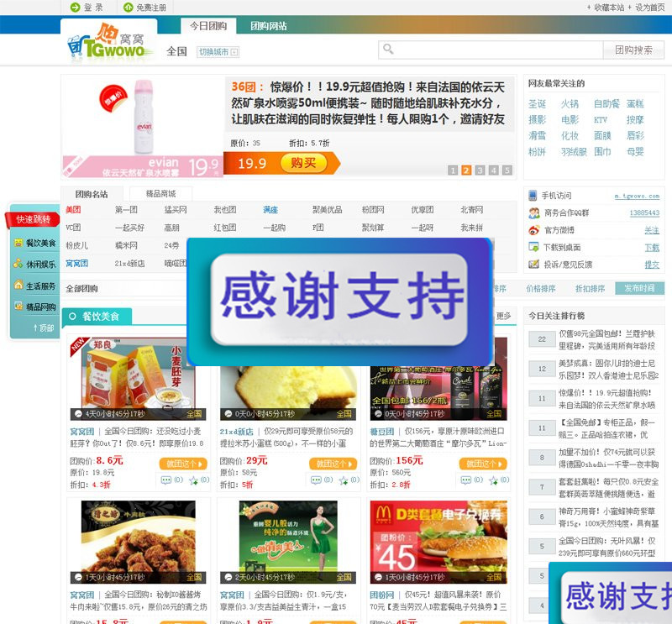Switch to the 团购网站 tab
Screen dimensions: 672x624
pyautogui.click(x=269, y=26)
